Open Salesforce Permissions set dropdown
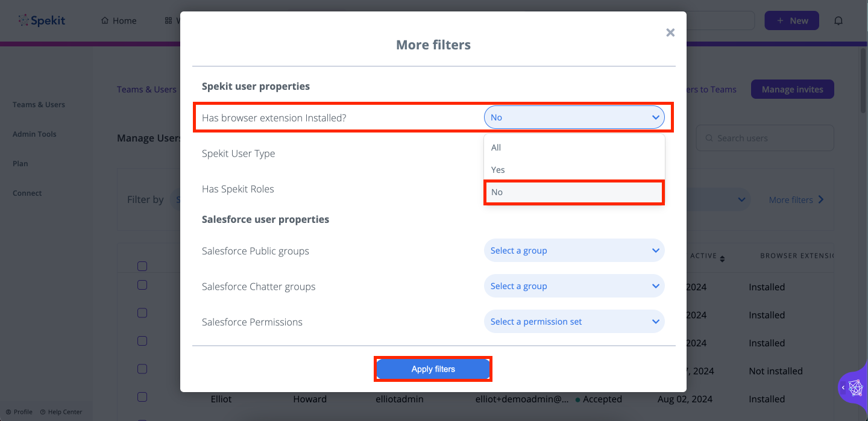 tap(574, 322)
